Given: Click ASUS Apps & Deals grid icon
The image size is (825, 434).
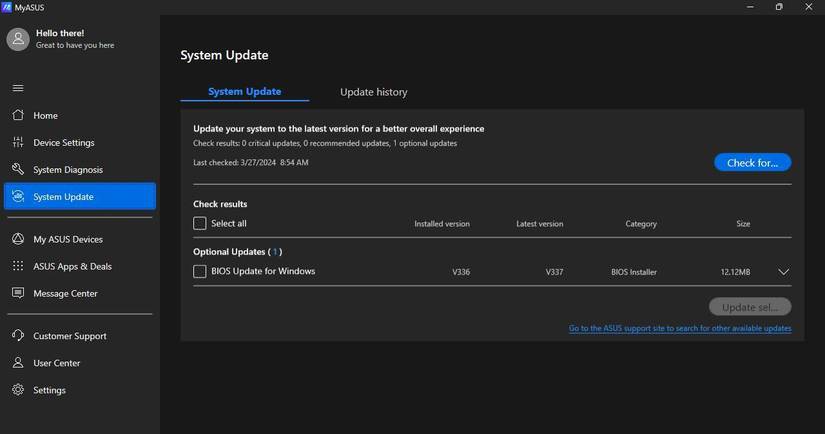Looking at the screenshot, I should click(x=18, y=266).
